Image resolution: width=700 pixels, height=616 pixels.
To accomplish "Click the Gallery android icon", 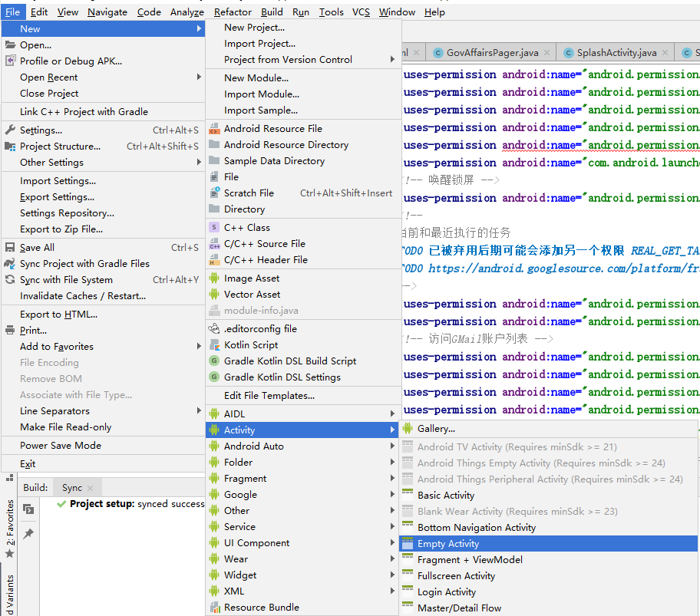I will [407, 428].
